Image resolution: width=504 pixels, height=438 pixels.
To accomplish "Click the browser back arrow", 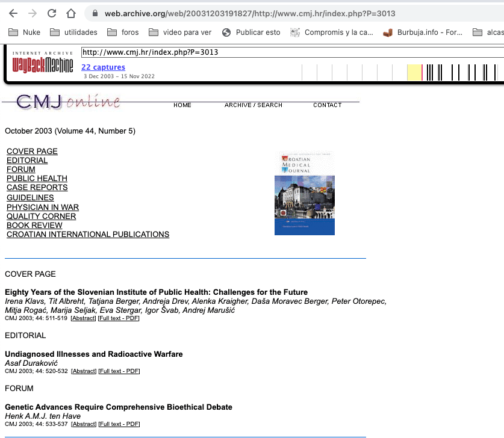I will tap(13, 13).
